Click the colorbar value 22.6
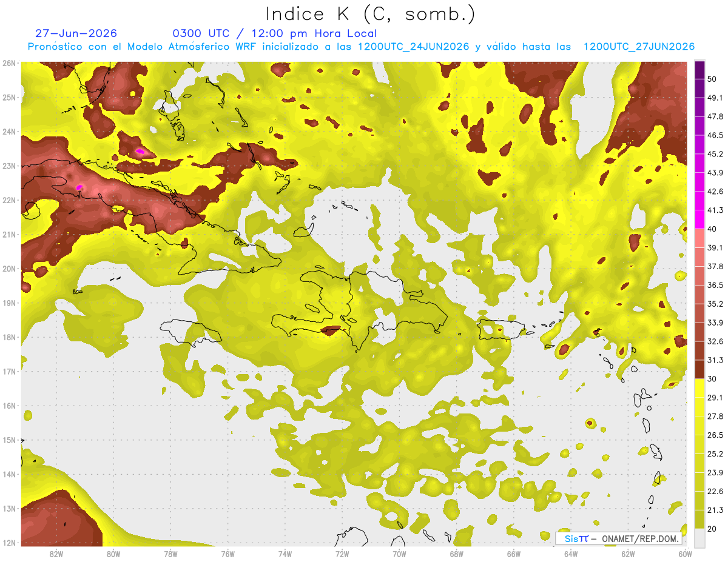The image size is (728, 562). [x=715, y=492]
